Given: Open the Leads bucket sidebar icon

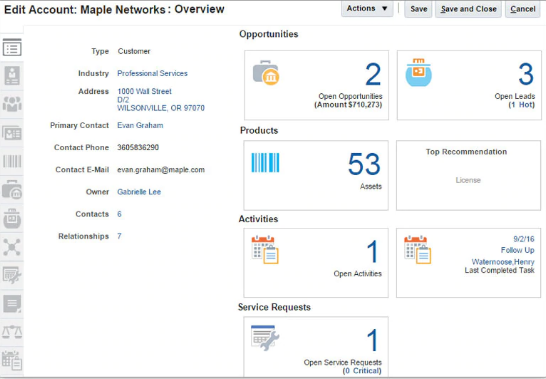Looking at the screenshot, I should tap(12, 218).
